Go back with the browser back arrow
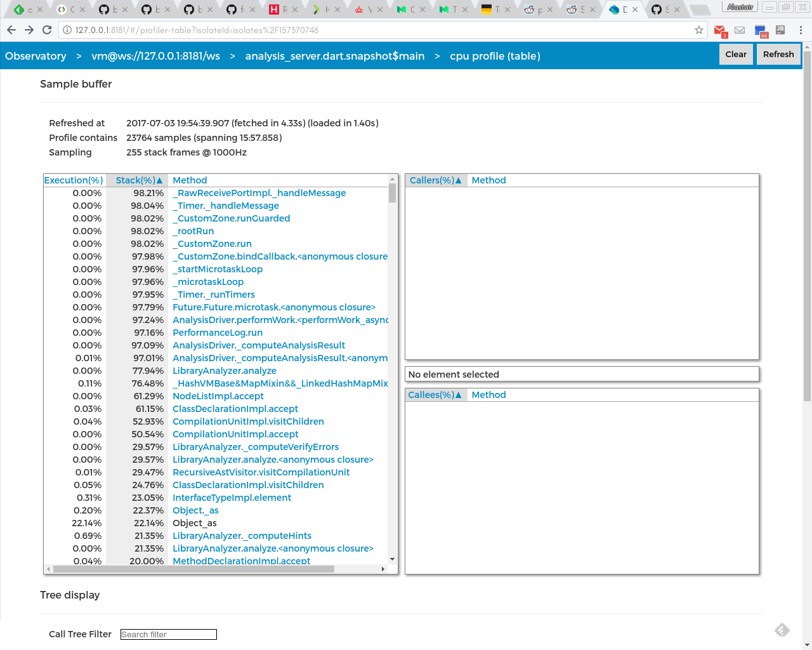The height and width of the screenshot is (650, 812). [11, 30]
